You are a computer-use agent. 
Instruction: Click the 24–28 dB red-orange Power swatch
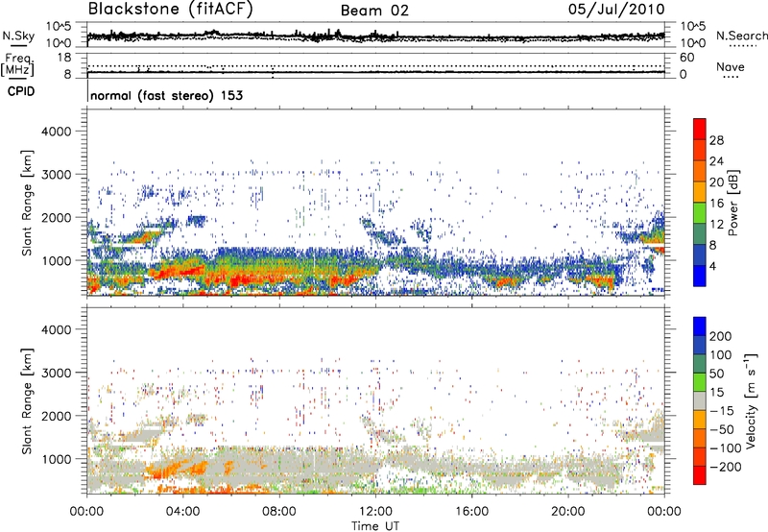point(700,150)
